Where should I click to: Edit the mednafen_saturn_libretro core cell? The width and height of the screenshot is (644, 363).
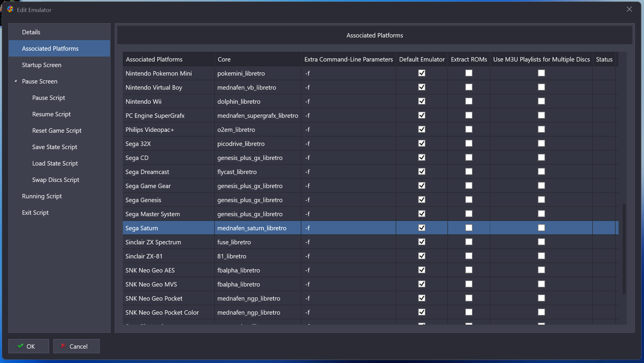coord(258,228)
